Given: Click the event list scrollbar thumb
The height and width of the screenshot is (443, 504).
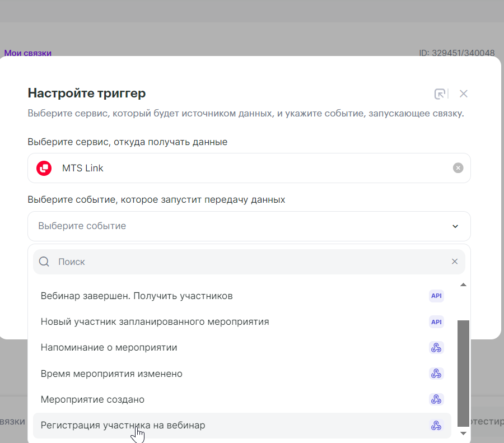Looking at the screenshot, I should [463, 373].
